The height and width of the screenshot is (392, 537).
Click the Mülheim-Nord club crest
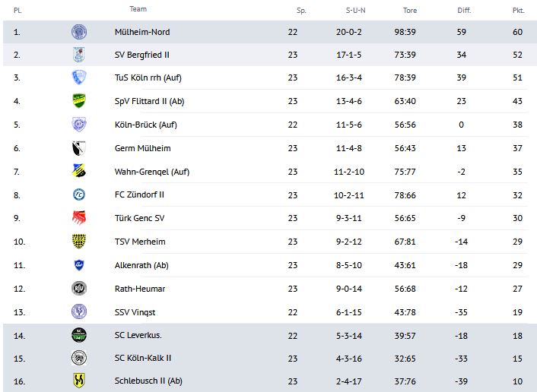pyautogui.click(x=78, y=32)
